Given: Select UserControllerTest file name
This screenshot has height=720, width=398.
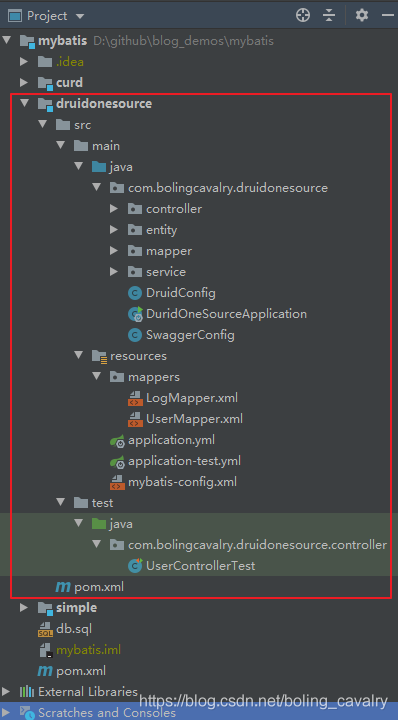Looking at the screenshot, I should tap(201, 566).
